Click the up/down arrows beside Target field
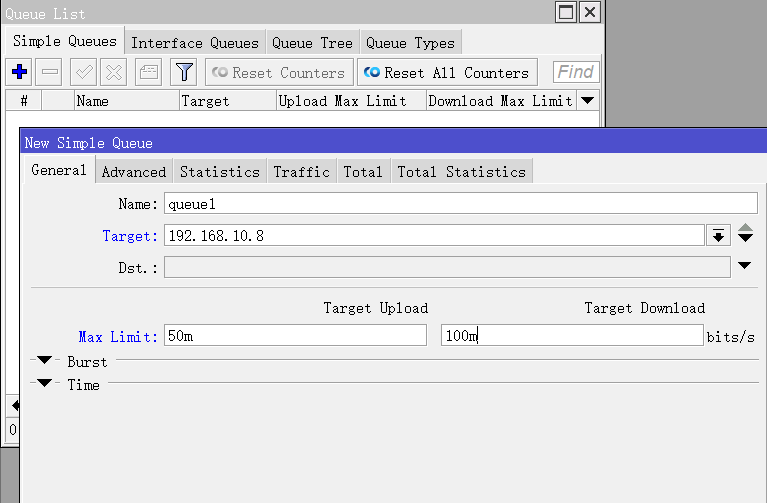 (x=745, y=235)
